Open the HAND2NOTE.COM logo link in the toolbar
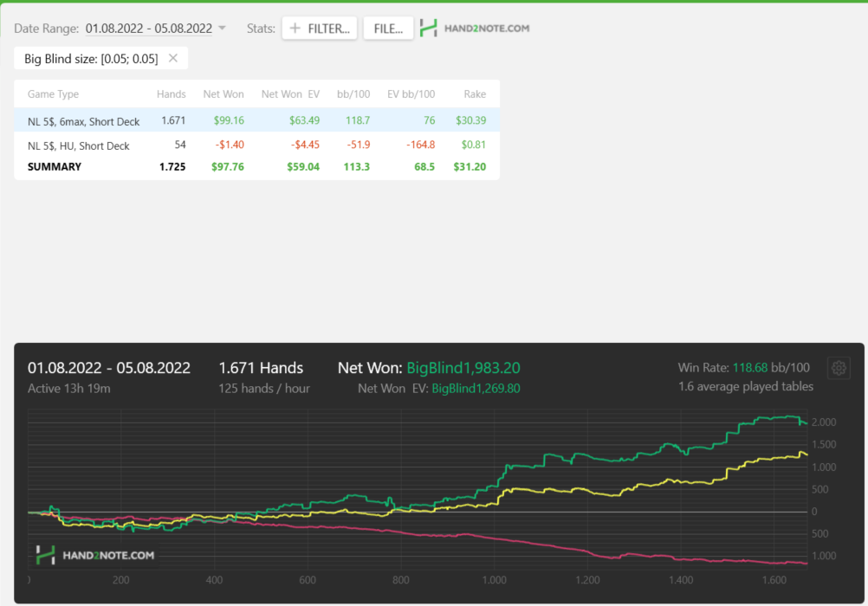 [x=475, y=29]
